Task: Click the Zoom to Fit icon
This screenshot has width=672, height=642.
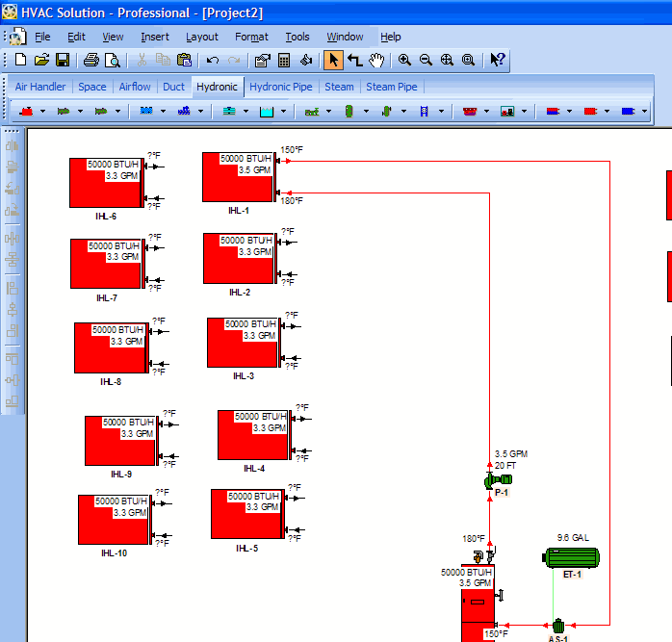Action: 447,60
